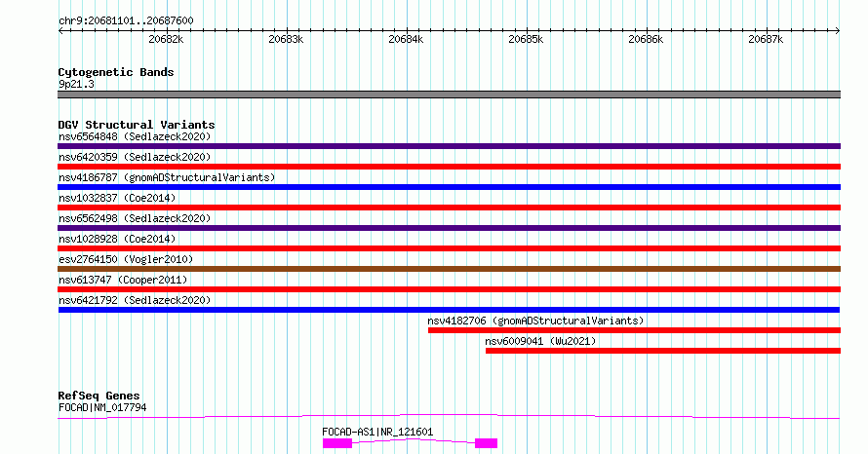Open variant label nsv6562498 (Sedlazeck2020)
868x454 pixels.
pyautogui.click(x=135, y=218)
